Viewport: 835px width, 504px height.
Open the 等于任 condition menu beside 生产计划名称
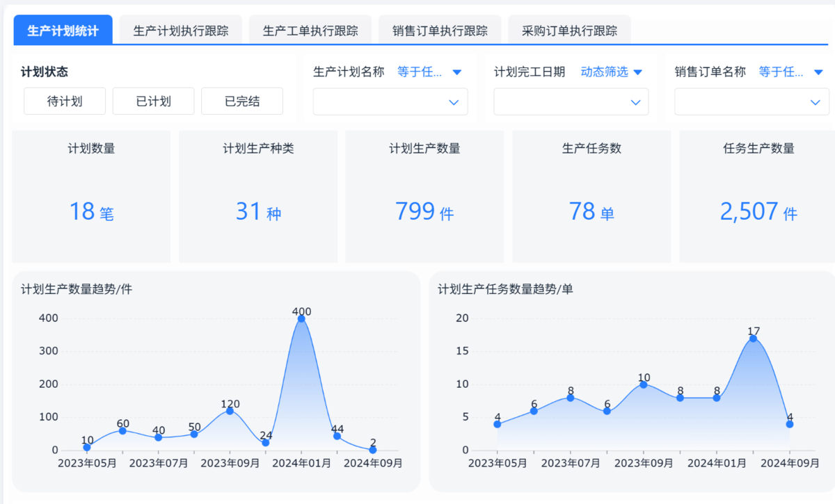point(429,72)
